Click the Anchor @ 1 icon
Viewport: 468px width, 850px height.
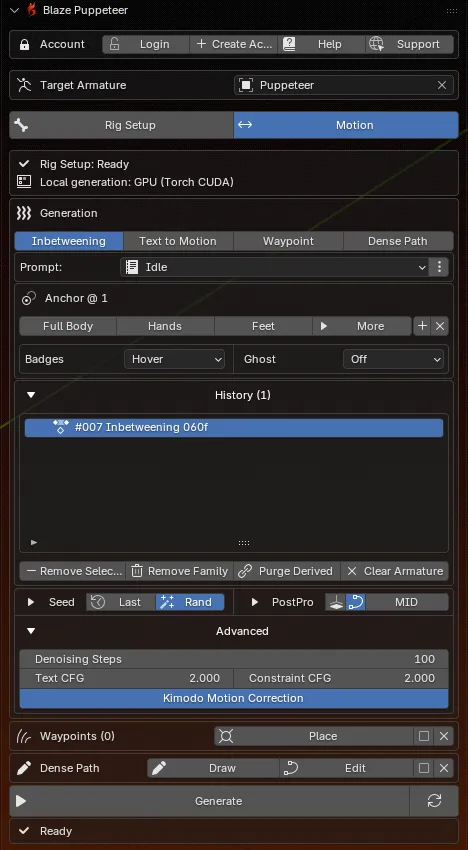click(28, 298)
